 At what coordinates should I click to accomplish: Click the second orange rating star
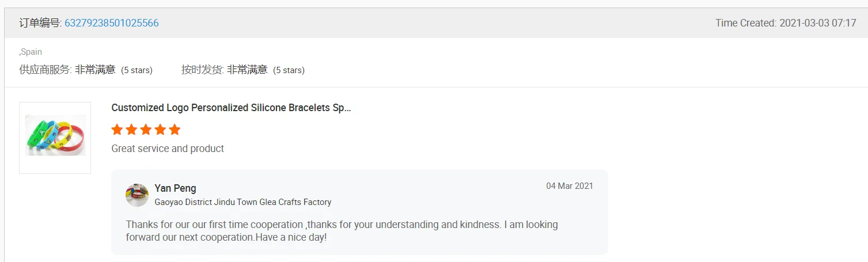click(x=132, y=130)
